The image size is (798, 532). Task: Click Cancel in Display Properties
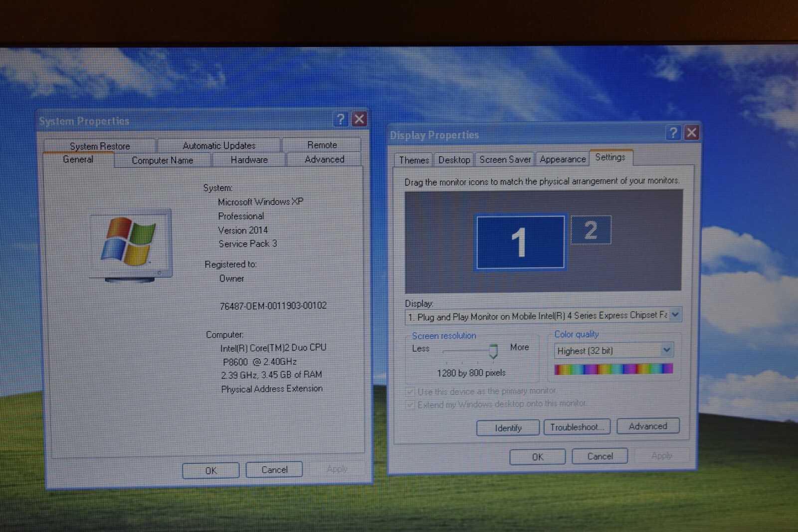click(599, 456)
